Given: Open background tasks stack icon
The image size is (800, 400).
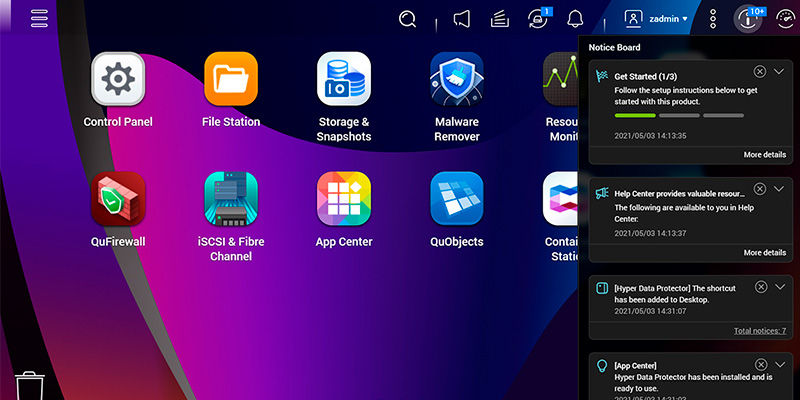Looking at the screenshot, I should [x=499, y=19].
